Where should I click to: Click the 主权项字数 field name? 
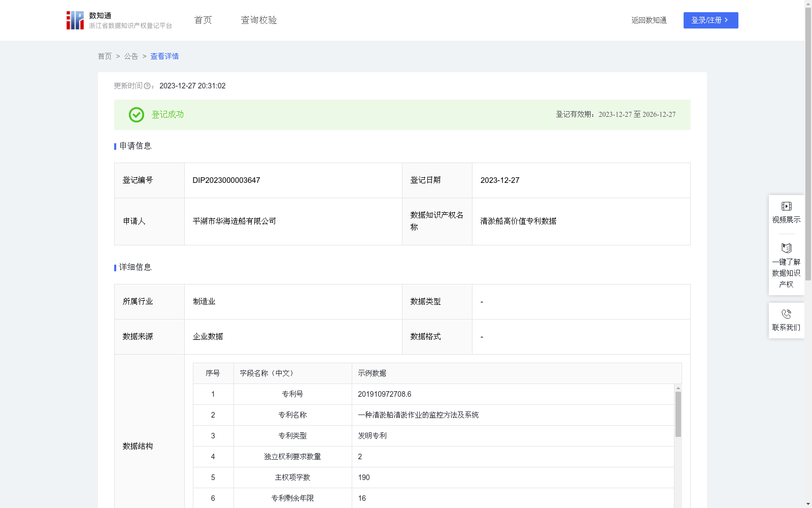[292, 478]
